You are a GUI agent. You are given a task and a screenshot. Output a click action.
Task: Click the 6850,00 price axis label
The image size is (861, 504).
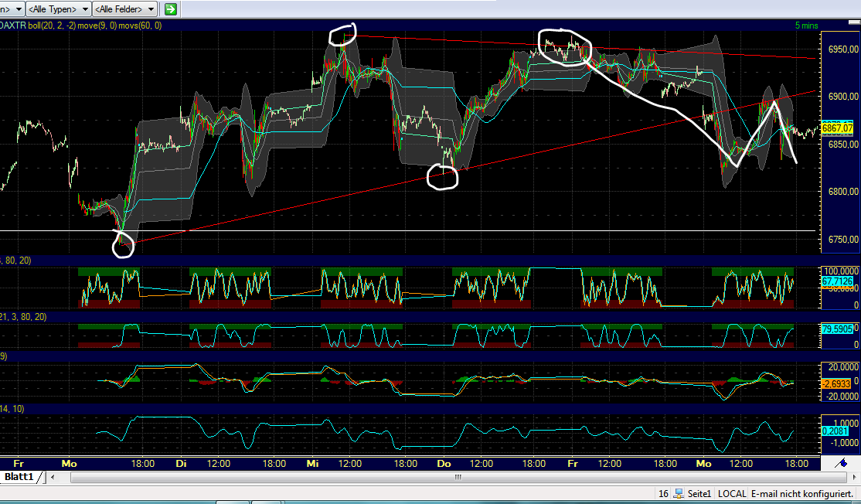(x=843, y=145)
